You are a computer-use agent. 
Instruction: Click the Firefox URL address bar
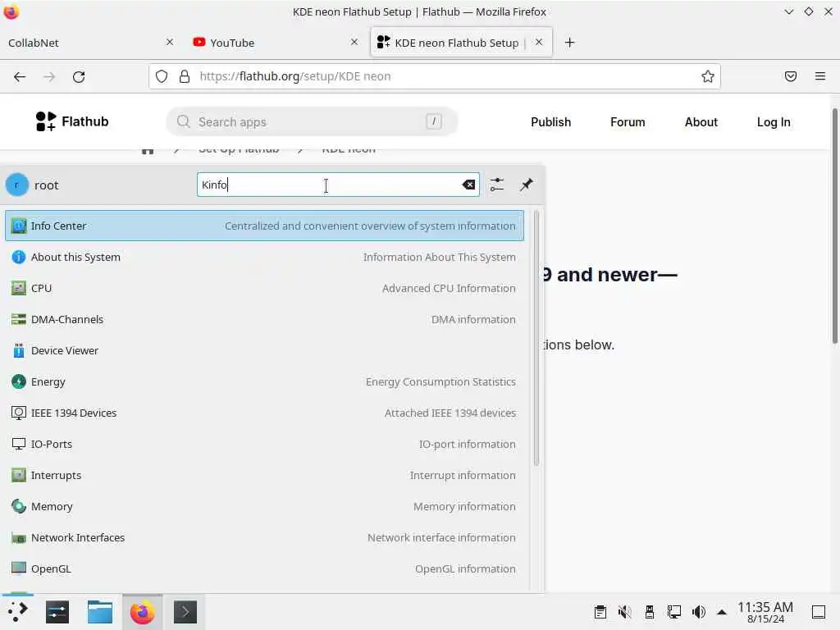click(434, 76)
